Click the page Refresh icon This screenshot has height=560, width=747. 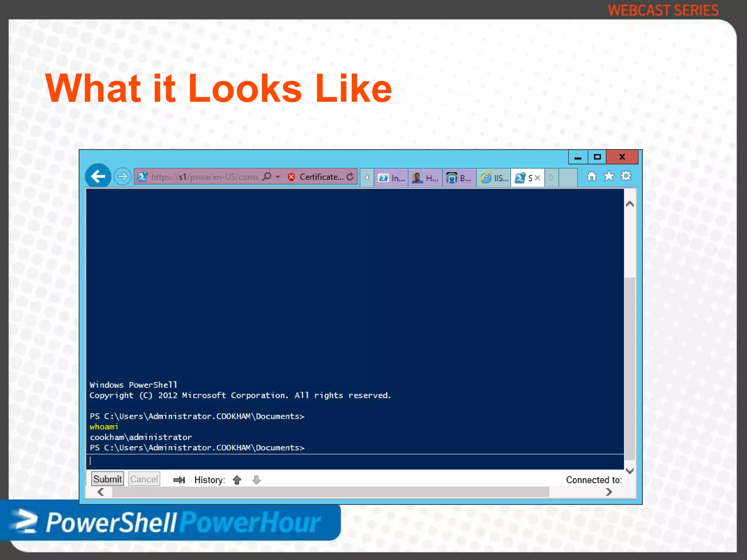350,177
